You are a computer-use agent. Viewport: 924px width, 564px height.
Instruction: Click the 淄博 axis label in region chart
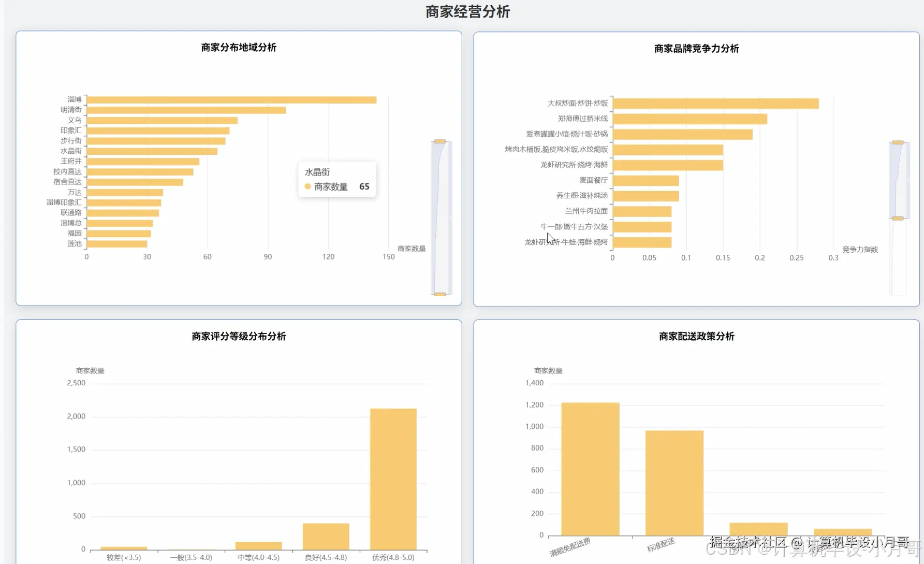(75, 99)
